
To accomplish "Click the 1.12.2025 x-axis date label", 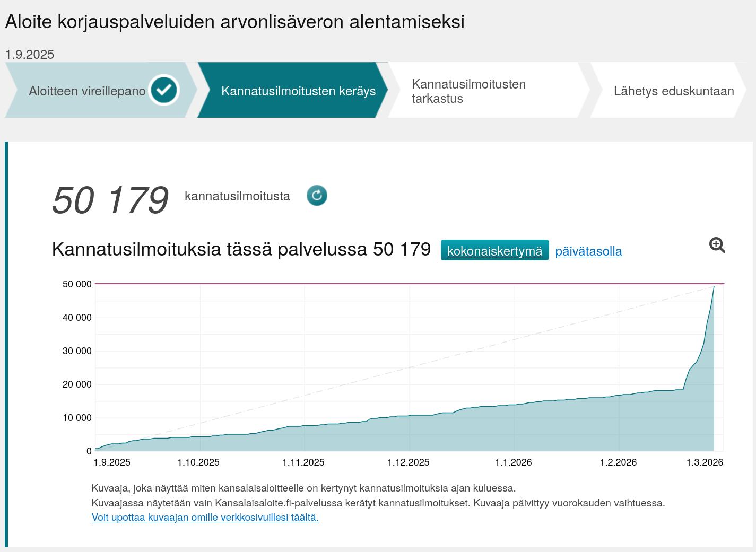I will (408, 462).
